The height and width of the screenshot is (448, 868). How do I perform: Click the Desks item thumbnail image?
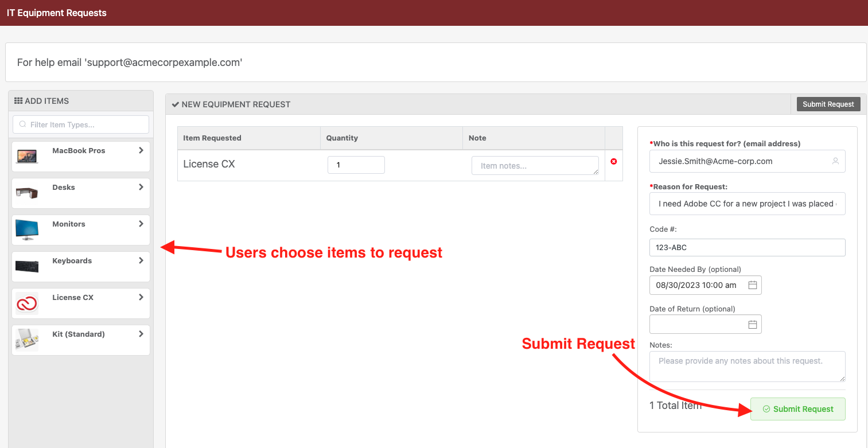[27, 193]
